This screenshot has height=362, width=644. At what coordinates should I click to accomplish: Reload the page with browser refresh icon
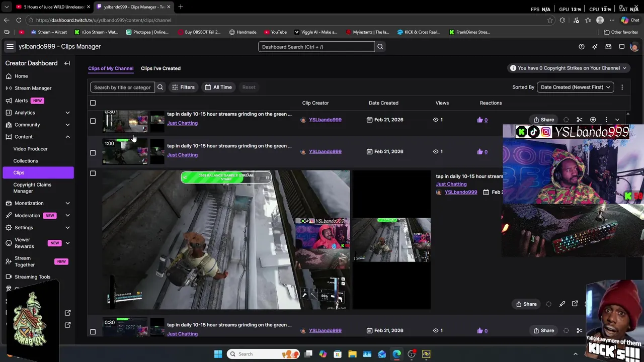click(19, 20)
